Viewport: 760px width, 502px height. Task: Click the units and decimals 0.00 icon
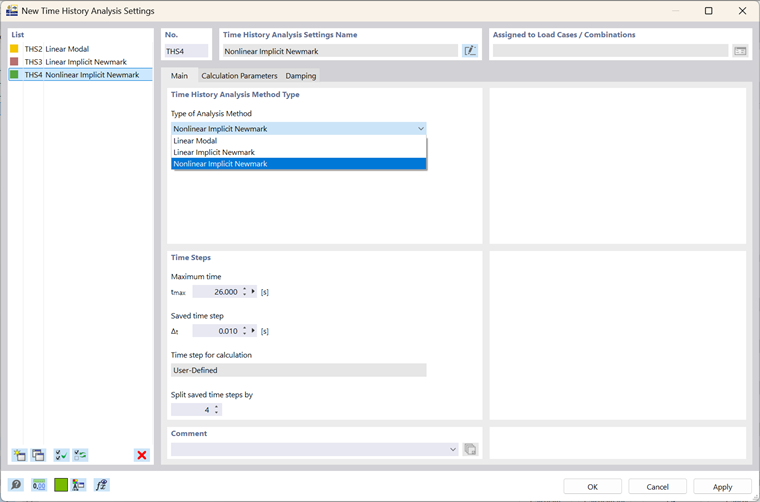coord(38,485)
